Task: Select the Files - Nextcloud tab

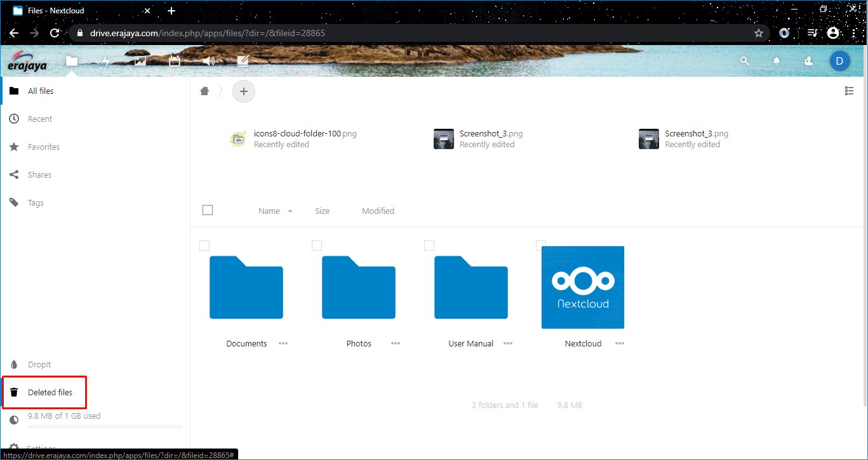Action: (x=80, y=11)
